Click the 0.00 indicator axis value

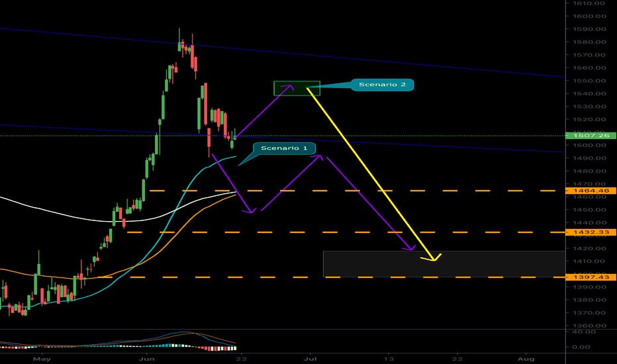(x=583, y=347)
